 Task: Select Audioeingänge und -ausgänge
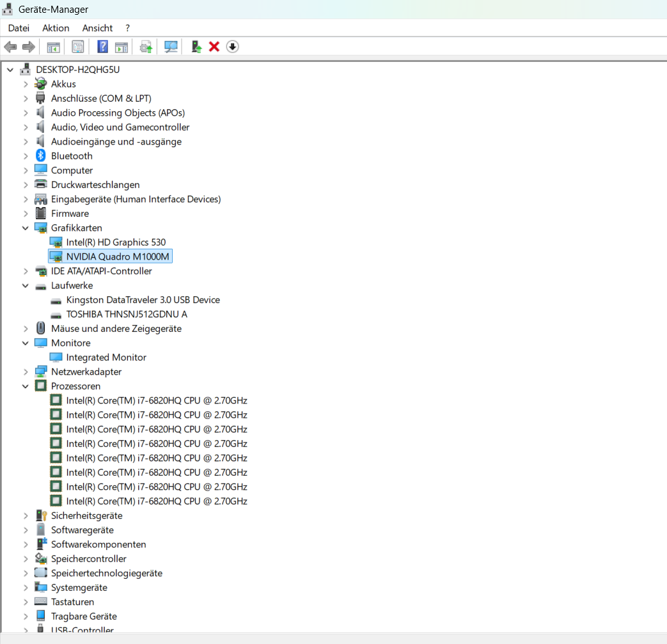click(116, 141)
